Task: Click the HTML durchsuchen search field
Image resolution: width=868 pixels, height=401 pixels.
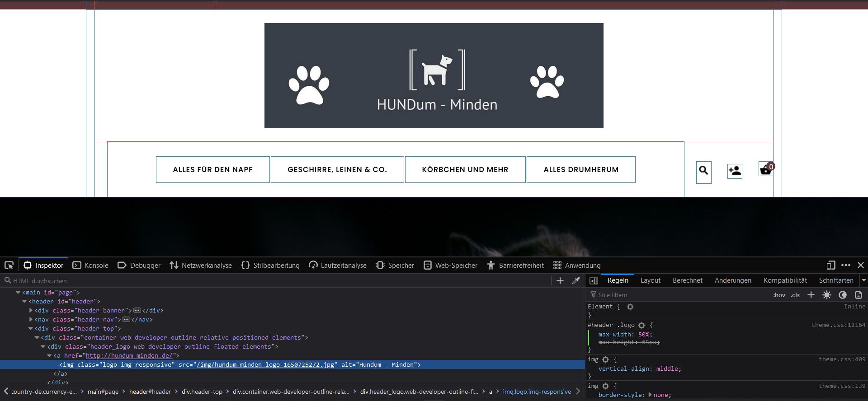Action: pos(276,281)
